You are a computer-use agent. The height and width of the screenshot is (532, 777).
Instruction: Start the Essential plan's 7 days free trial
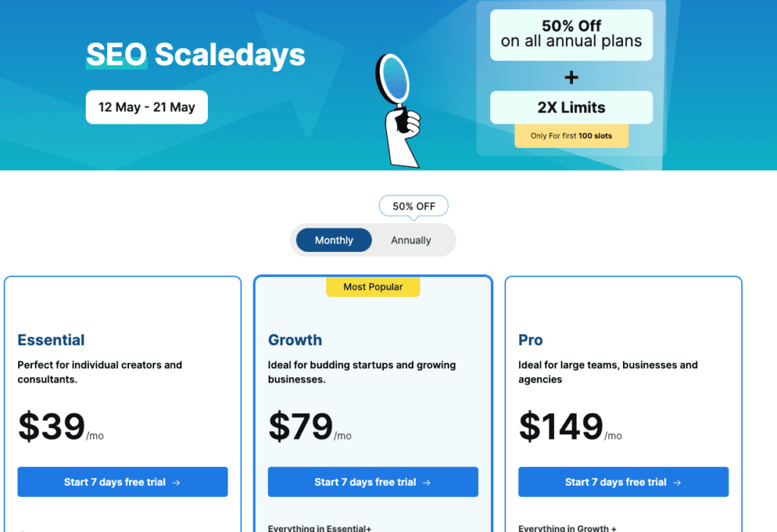pyautogui.click(x=122, y=482)
